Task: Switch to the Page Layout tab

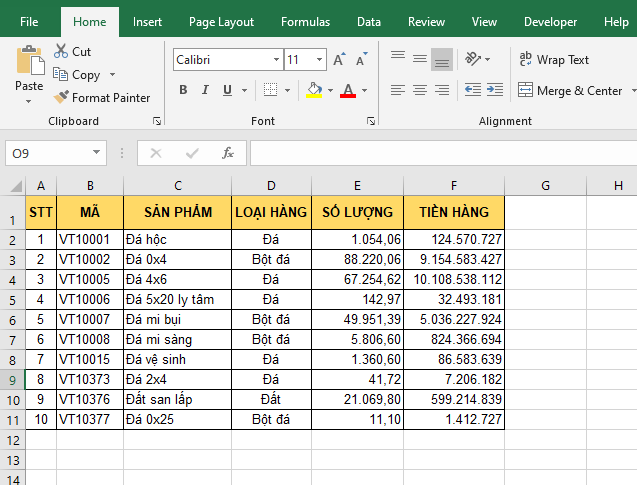Action: click(x=221, y=22)
